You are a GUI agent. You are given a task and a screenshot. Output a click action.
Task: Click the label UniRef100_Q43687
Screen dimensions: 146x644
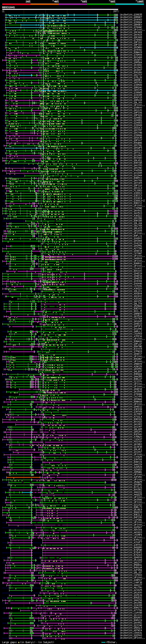click(131, 70)
